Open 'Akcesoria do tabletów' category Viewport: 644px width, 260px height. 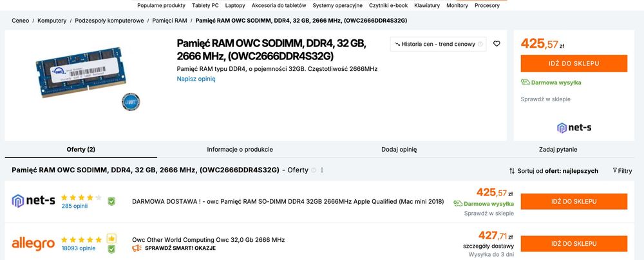pos(279,5)
